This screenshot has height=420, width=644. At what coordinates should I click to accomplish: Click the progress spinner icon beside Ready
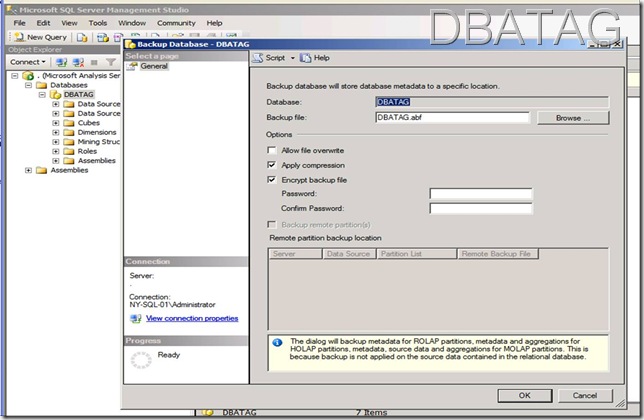point(141,360)
